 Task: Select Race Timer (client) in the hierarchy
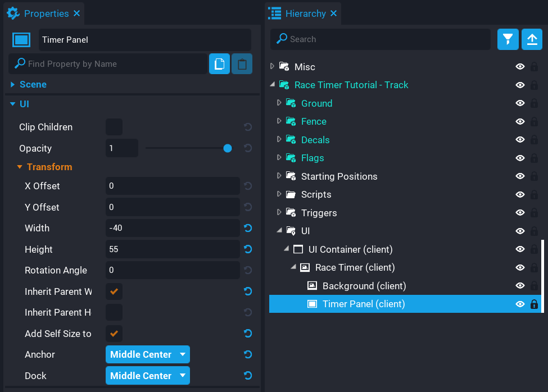(x=355, y=267)
